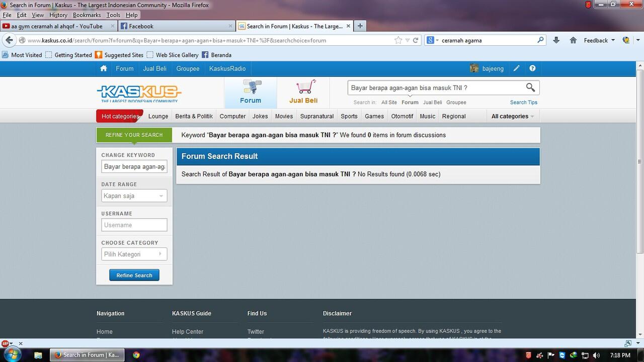Click the Username input field
This screenshot has height=362, width=644.
(134, 225)
